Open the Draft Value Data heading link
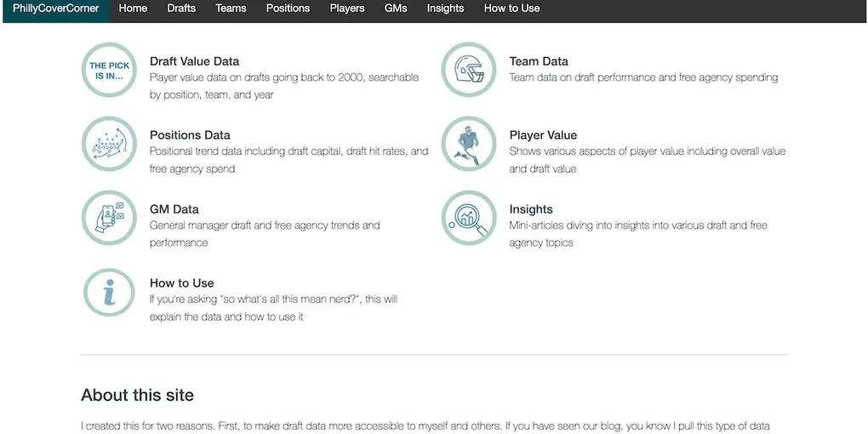 [x=194, y=61]
